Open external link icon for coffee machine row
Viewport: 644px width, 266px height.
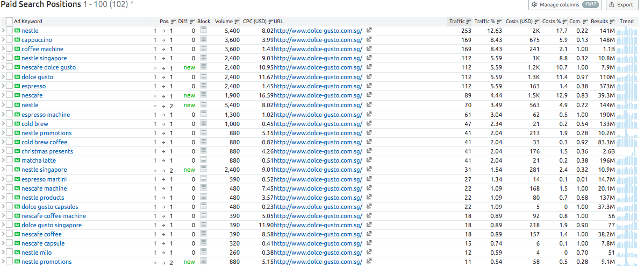(x=369, y=49)
